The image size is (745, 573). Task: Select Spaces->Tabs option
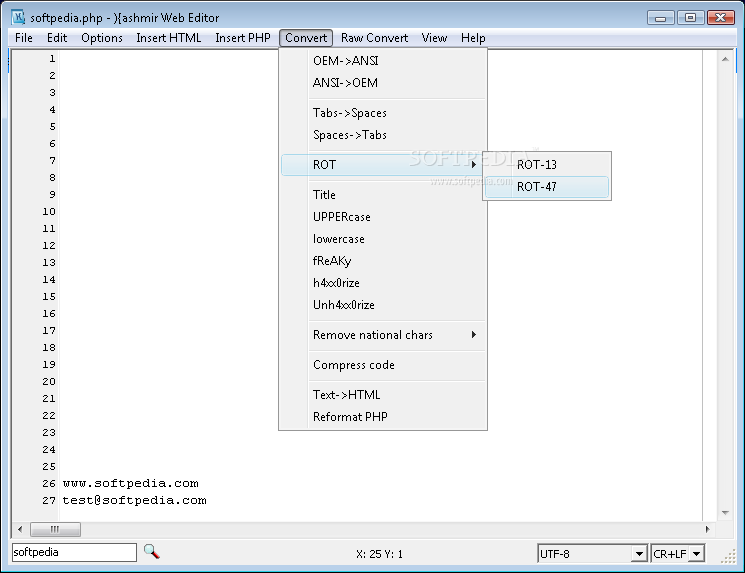click(383, 135)
